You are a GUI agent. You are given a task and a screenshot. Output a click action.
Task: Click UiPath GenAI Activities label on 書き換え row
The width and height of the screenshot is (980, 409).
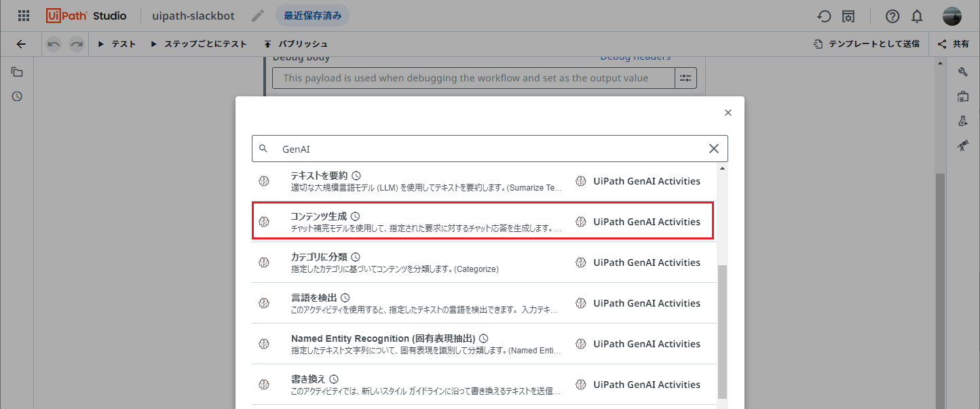click(647, 385)
